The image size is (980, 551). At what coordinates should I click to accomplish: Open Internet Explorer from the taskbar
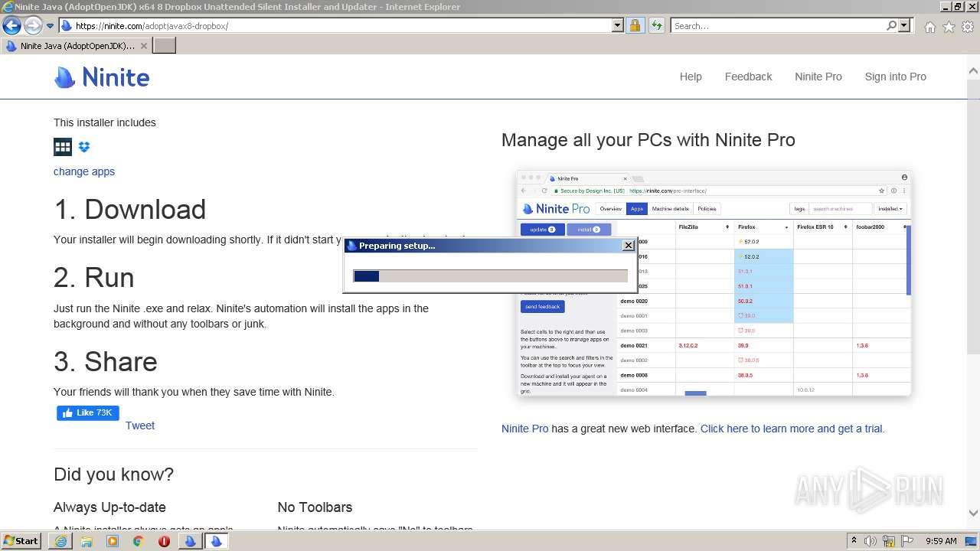point(60,541)
